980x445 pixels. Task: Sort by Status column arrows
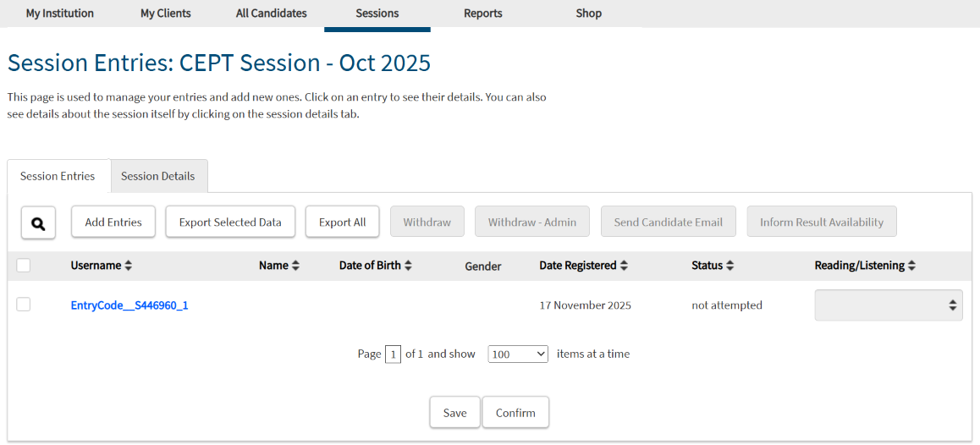tap(729, 266)
